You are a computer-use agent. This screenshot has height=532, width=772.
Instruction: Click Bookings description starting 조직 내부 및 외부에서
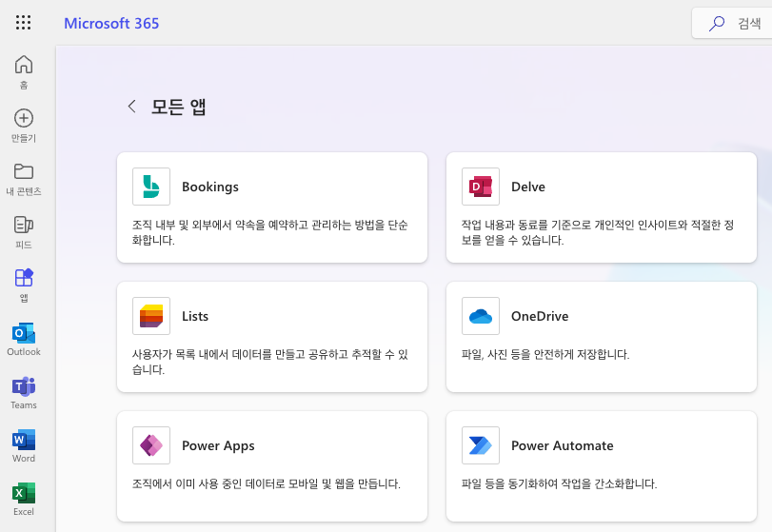pyautogui.click(x=269, y=232)
